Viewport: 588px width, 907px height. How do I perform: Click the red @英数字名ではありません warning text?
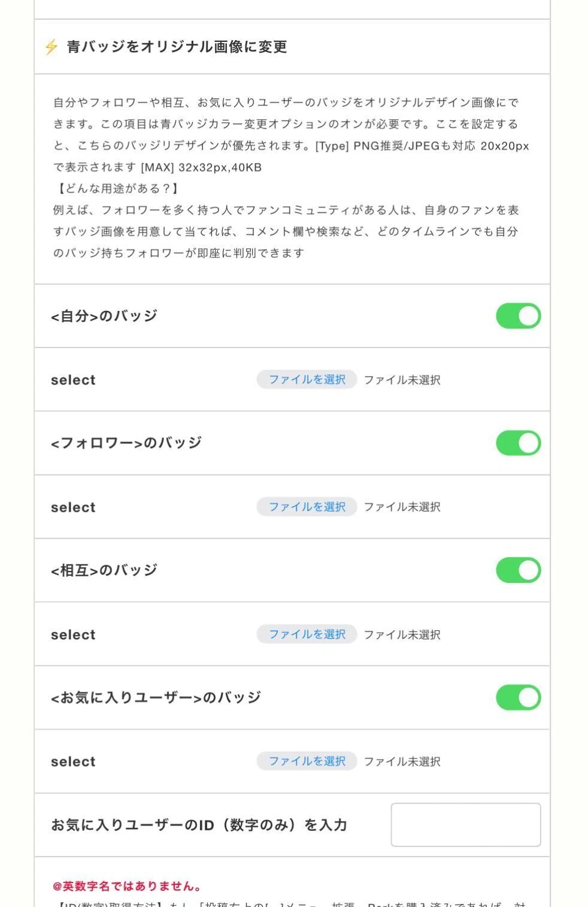127,886
